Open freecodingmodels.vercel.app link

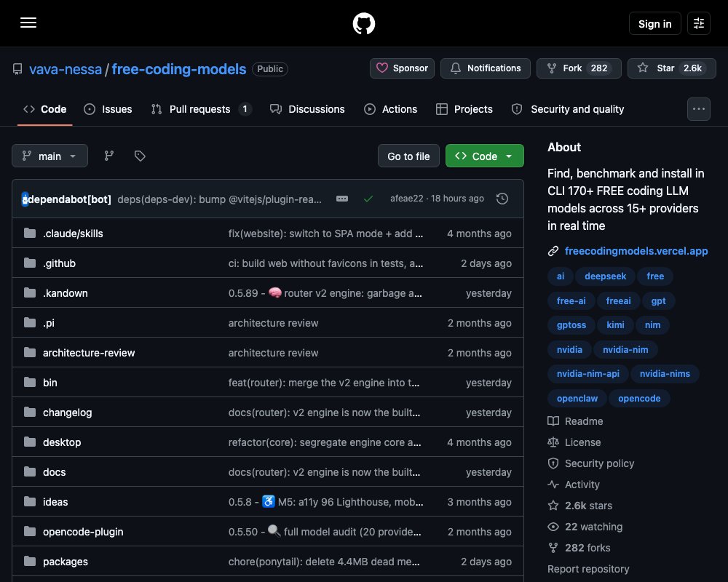(x=636, y=251)
